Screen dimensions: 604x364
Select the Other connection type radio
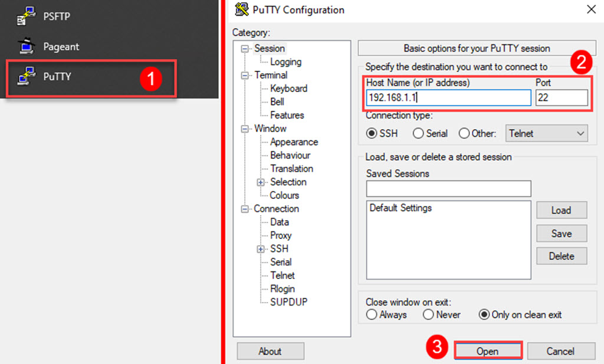click(x=464, y=133)
